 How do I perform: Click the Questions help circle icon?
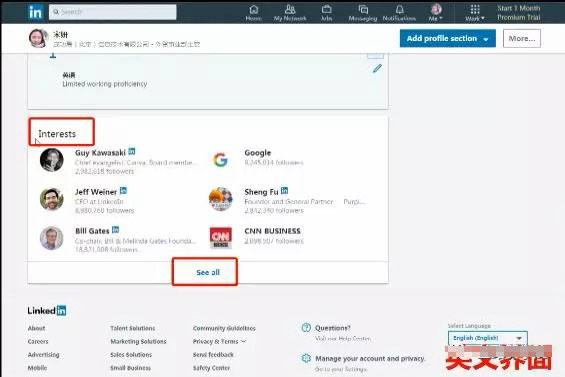pos(306,328)
